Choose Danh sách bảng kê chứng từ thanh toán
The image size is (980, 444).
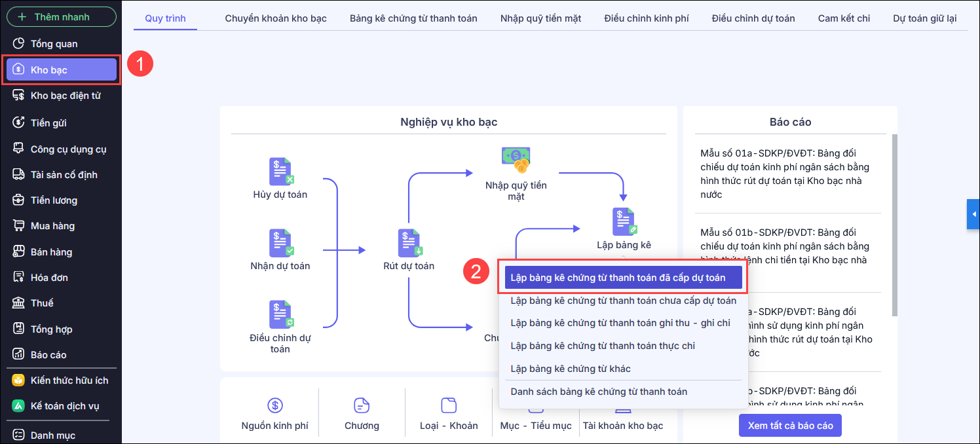[x=599, y=392]
